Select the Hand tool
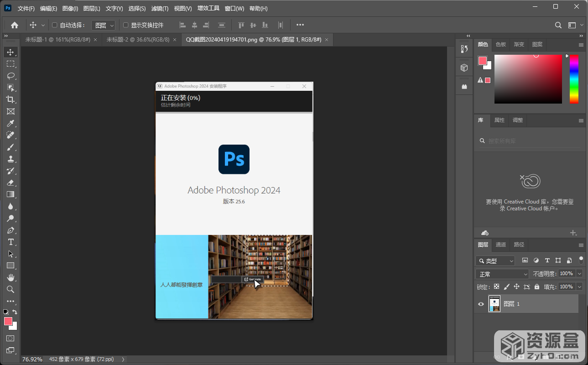Screen dimensions: 588x365 click(10, 277)
